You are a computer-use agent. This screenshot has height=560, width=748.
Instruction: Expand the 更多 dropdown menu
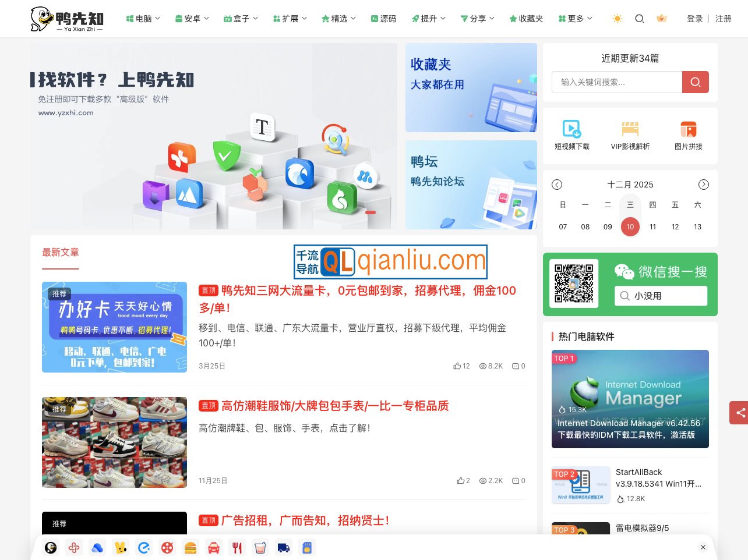[x=575, y=19]
